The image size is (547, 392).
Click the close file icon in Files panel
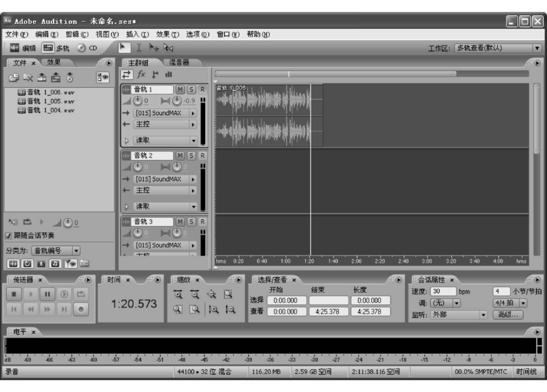coord(28,77)
